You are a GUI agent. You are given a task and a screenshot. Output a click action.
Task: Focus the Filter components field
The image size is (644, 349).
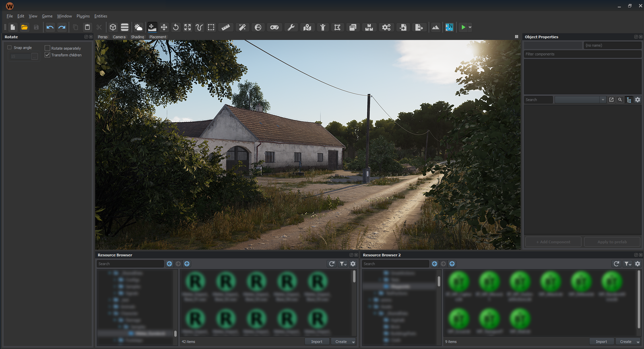(582, 54)
